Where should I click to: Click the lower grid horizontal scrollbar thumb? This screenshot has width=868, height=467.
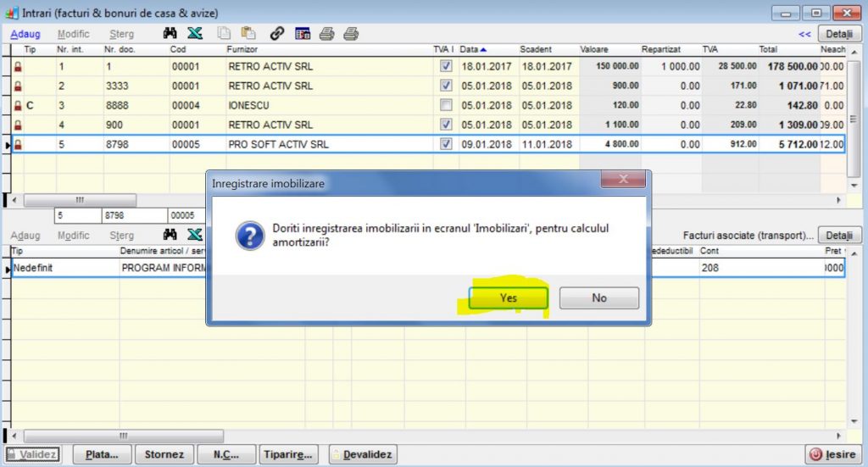click(124, 434)
